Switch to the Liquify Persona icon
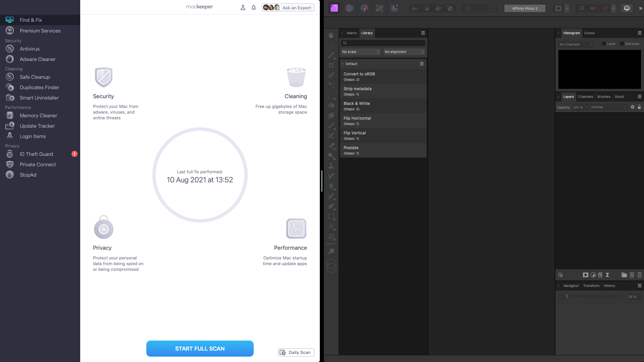The image size is (644, 362). (349, 8)
